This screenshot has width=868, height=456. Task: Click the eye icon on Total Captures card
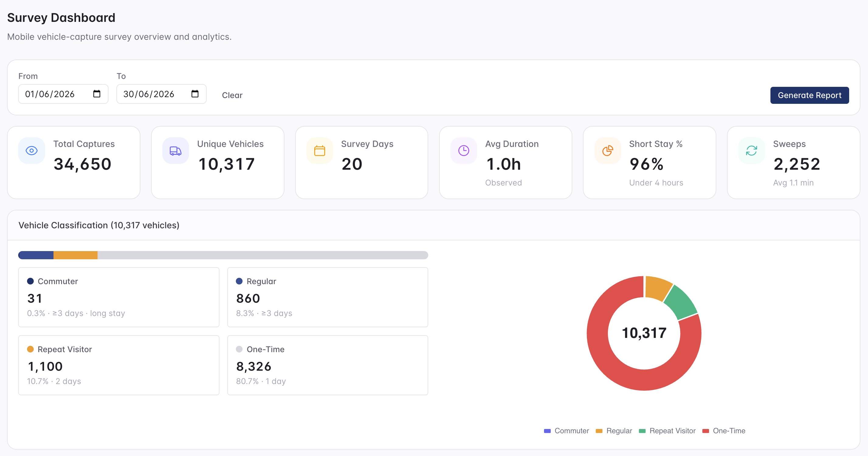[x=31, y=150]
